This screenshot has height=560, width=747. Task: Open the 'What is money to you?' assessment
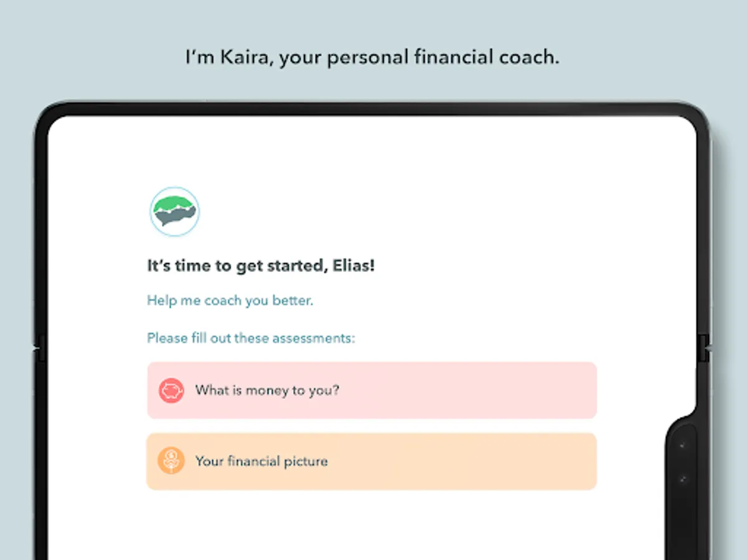267,391
